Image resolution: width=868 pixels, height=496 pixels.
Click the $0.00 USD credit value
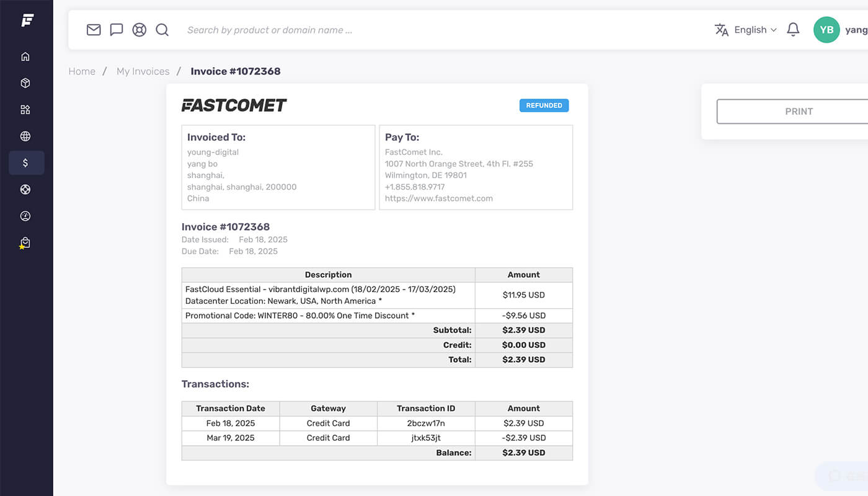pos(524,345)
